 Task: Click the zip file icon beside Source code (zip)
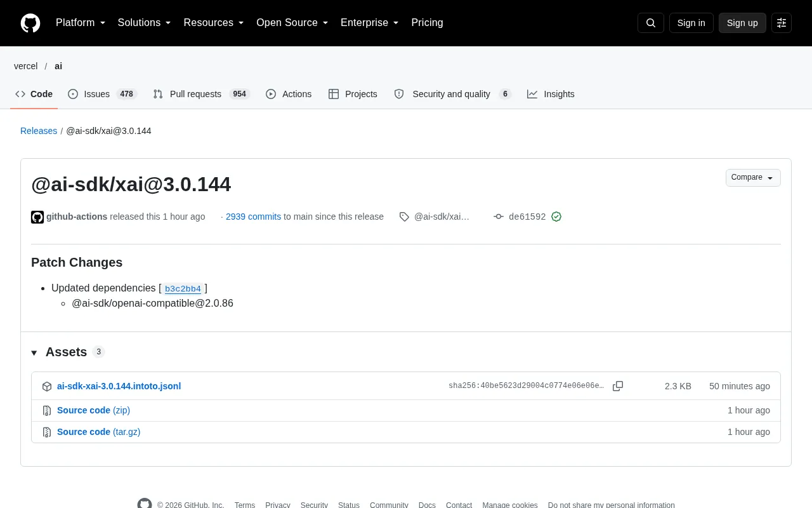47,410
